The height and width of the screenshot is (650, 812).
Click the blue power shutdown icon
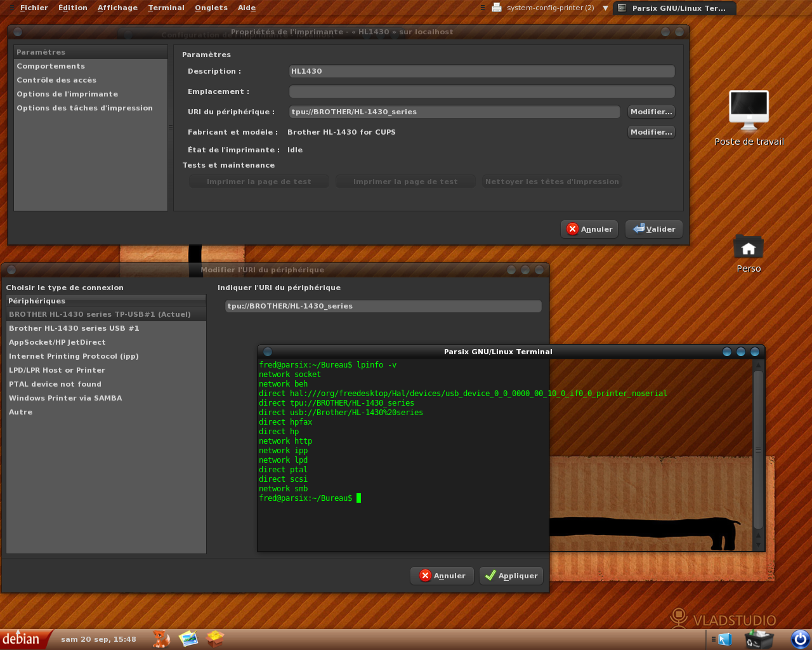coord(800,639)
